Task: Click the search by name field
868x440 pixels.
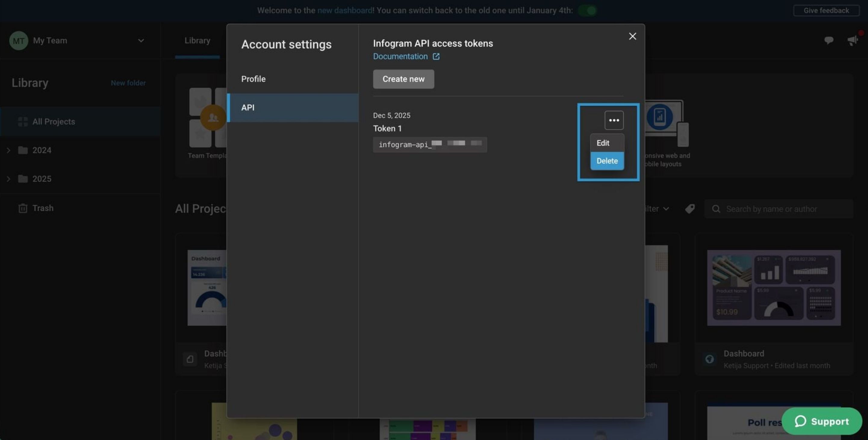Action: click(775, 209)
